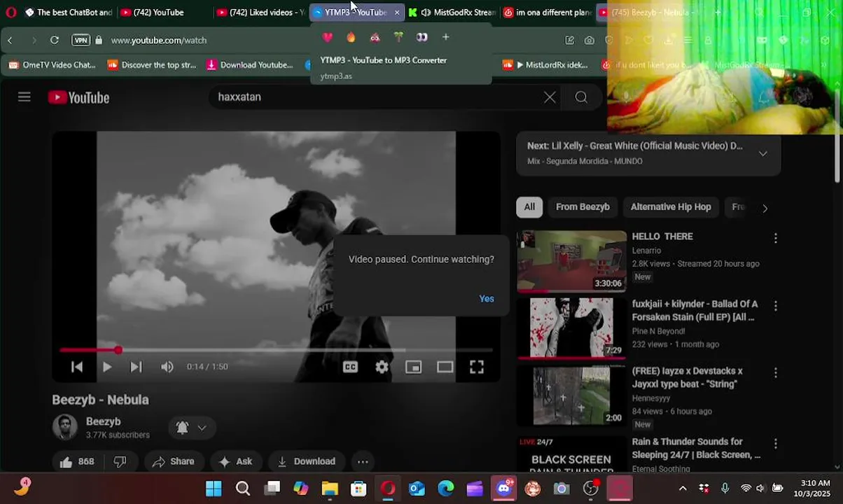Open options for Rain & Thunder Sounds
This screenshot has height=504, width=843.
click(x=775, y=444)
